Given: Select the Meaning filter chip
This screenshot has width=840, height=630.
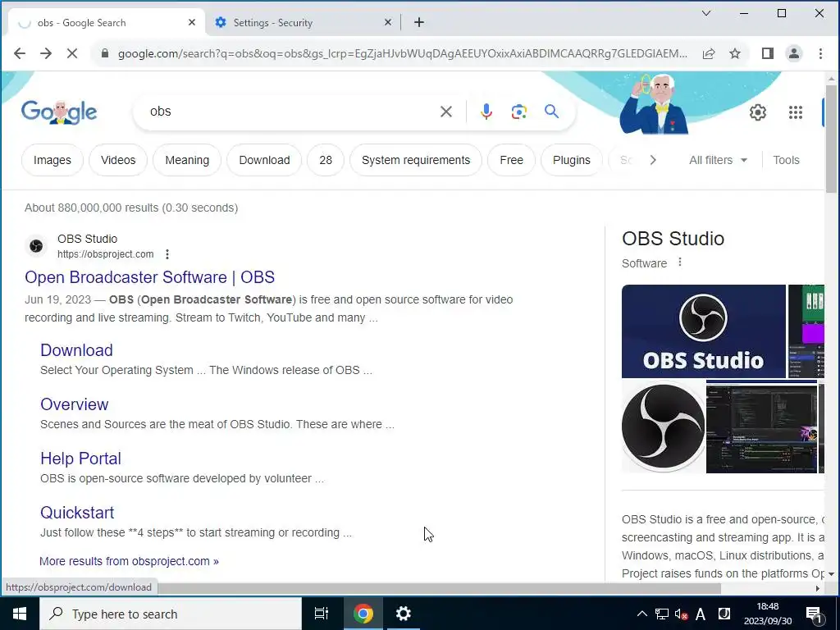Looking at the screenshot, I should click(x=187, y=160).
